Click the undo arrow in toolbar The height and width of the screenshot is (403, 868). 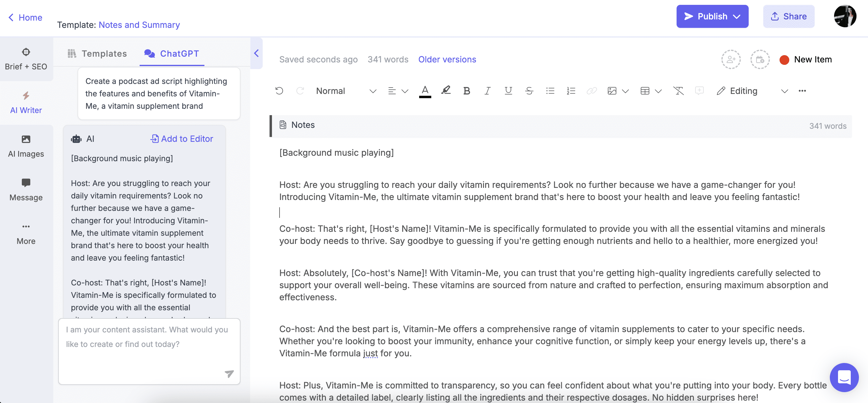(279, 91)
